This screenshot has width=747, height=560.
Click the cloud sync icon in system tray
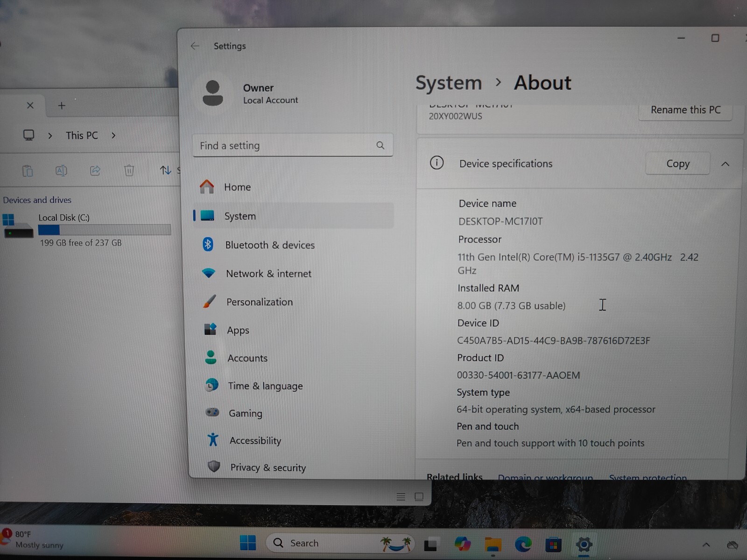(733, 545)
